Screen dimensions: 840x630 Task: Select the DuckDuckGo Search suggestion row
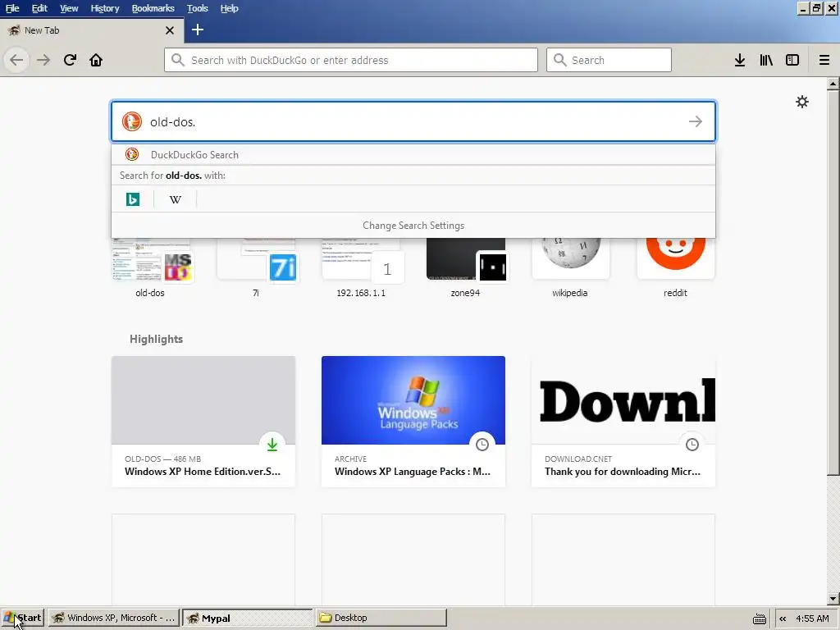[x=413, y=155]
